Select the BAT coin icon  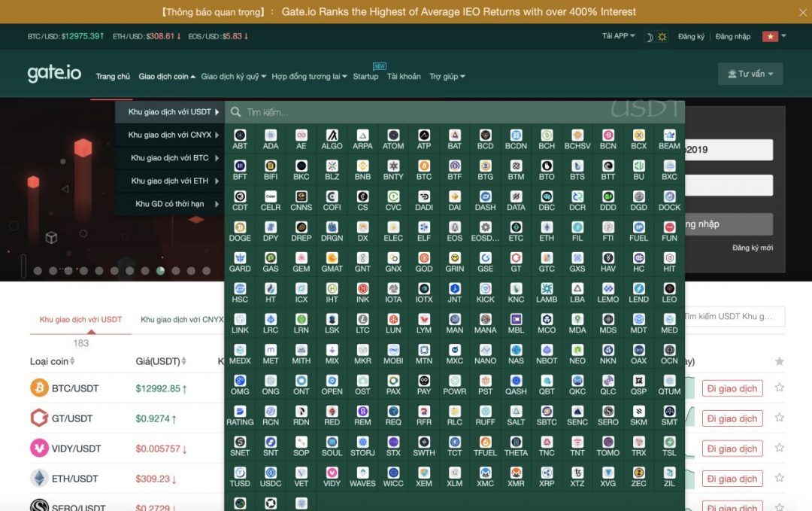455,135
